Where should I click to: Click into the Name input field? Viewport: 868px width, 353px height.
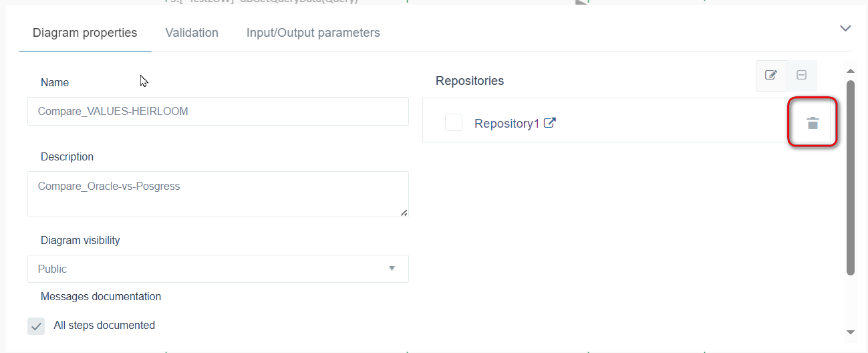218,112
